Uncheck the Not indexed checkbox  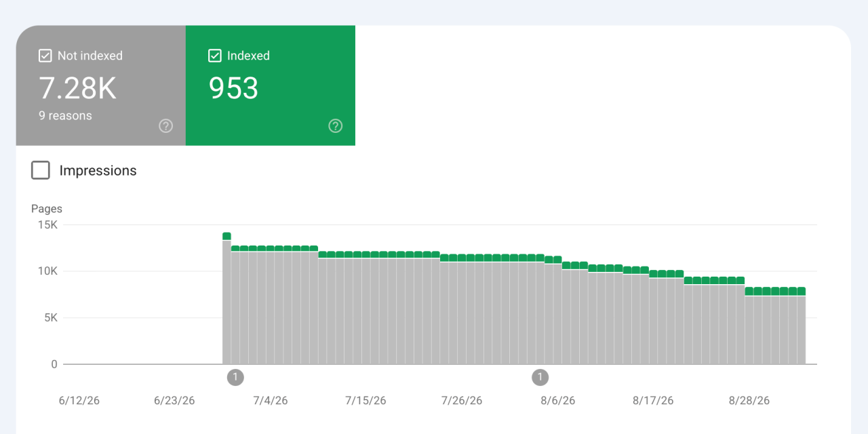45,56
